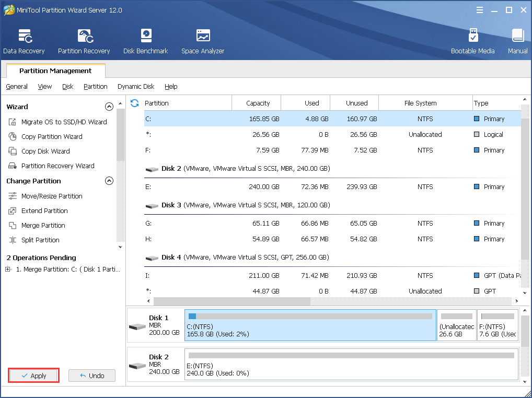The width and height of the screenshot is (532, 398).
Task: Select partition I: row in list
Action: pos(332,275)
